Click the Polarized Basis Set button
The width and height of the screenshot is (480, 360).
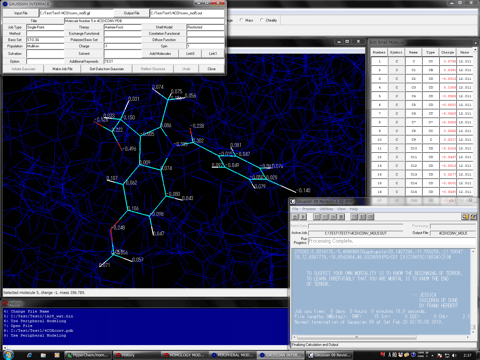pos(84,40)
